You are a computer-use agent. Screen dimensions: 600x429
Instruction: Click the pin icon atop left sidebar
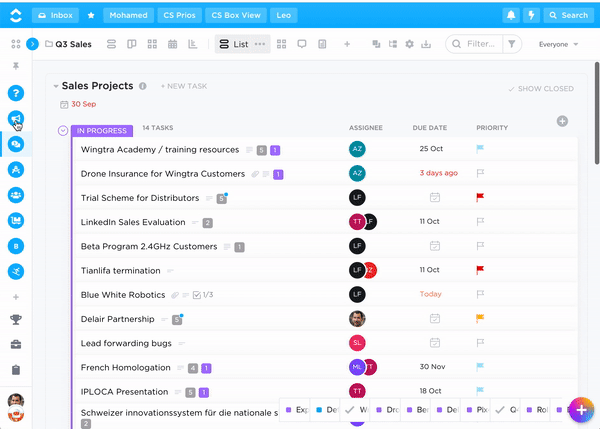point(15,66)
